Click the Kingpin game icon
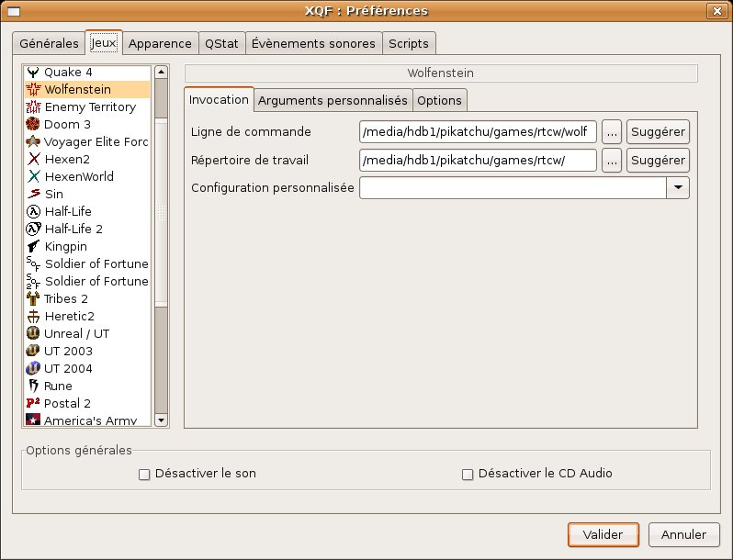Screen dimensions: 733x560 coord(33,247)
